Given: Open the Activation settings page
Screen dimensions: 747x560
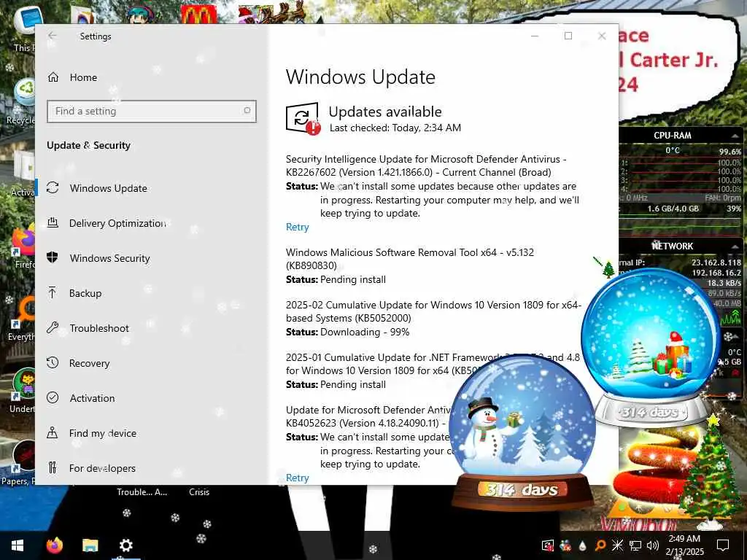Looking at the screenshot, I should click(x=92, y=398).
